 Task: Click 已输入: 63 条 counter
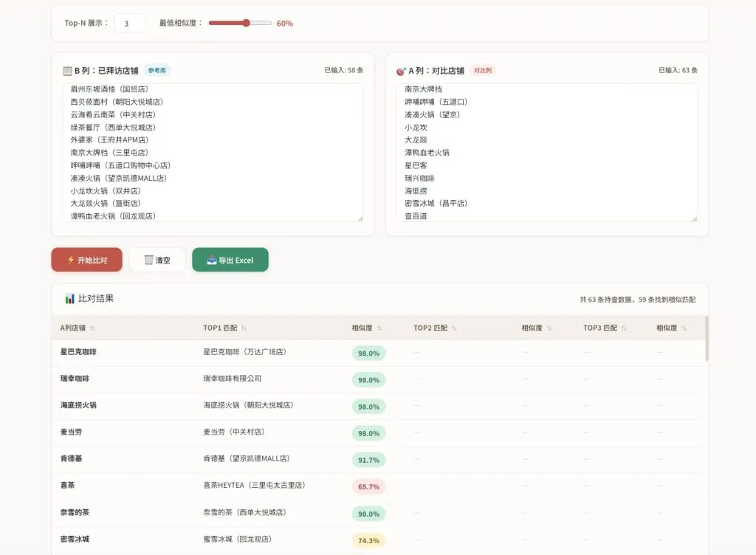678,70
